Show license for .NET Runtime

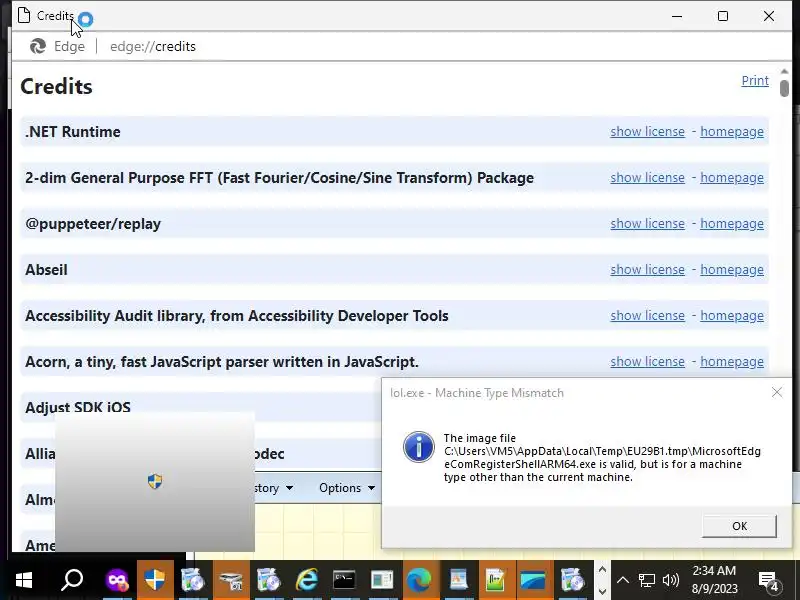pyautogui.click(x=647, y=132)
